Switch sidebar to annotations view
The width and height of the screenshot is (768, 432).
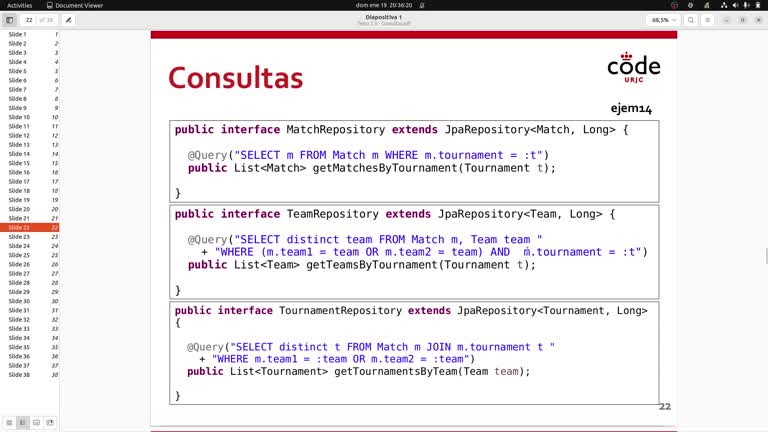coord(36,422)
